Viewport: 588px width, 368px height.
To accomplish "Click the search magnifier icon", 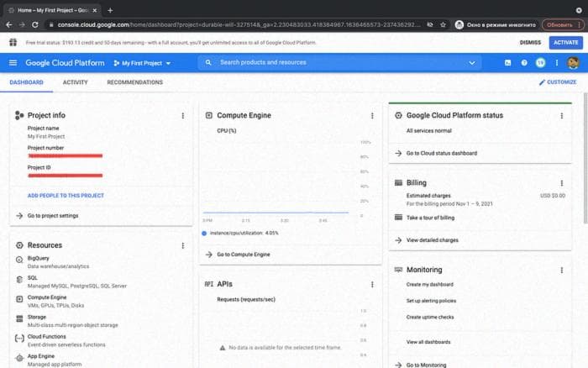I will pos(208,63).
